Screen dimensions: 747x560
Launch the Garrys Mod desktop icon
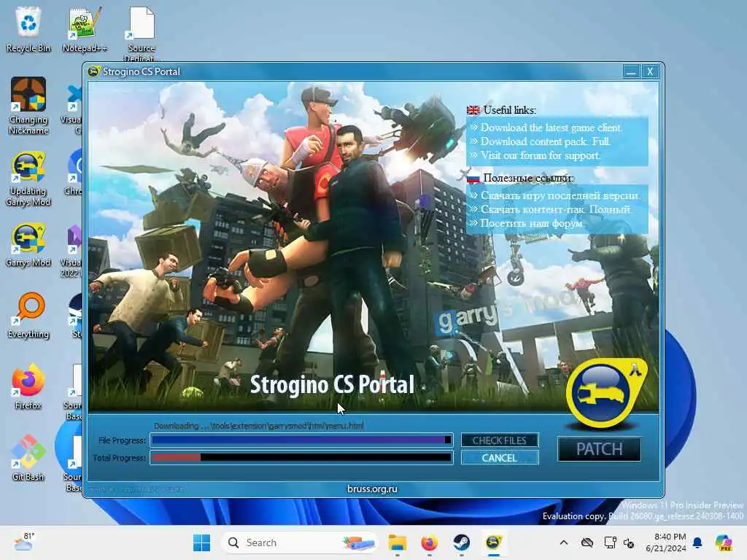[x=28, y=246]
